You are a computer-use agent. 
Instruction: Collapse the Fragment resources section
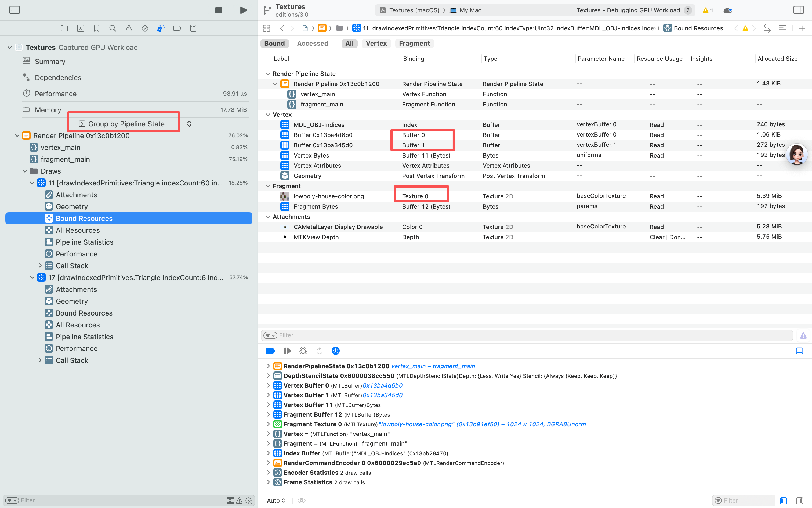[268, 186]
